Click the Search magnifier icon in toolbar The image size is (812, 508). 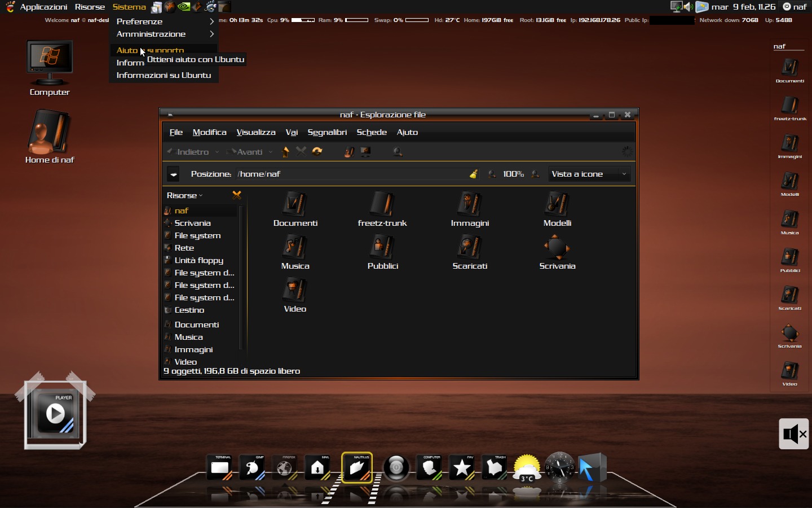[x=398, y=151]
